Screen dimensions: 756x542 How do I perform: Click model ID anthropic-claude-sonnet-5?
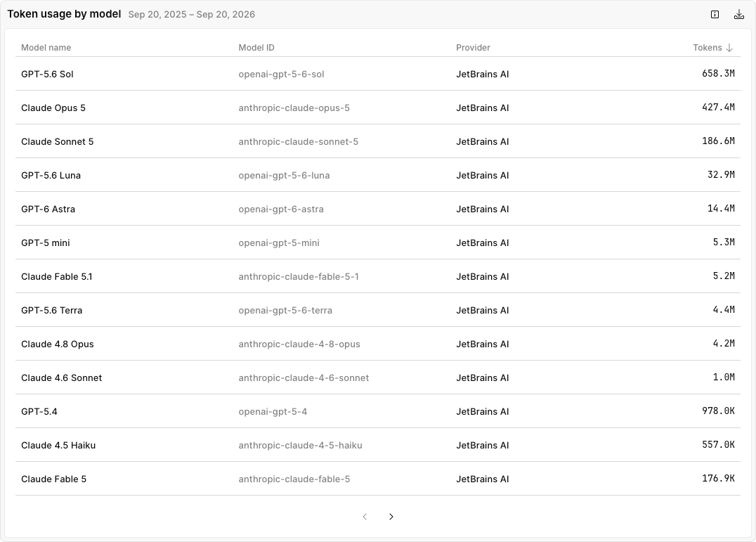pyautogui.click(x=299, y=142)
